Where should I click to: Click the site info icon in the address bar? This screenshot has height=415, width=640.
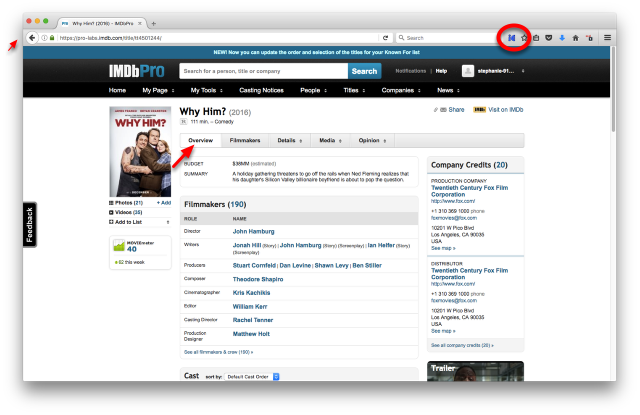[x=44, y=38]
